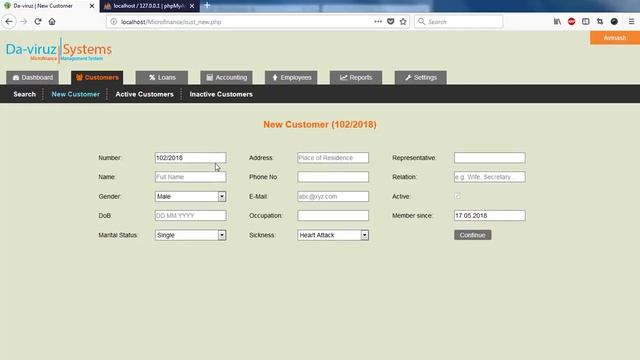Image resolution: width=640 pixels, height=360 pixels.
Task: Click the dark round extension icon
Action: point(614,22)
